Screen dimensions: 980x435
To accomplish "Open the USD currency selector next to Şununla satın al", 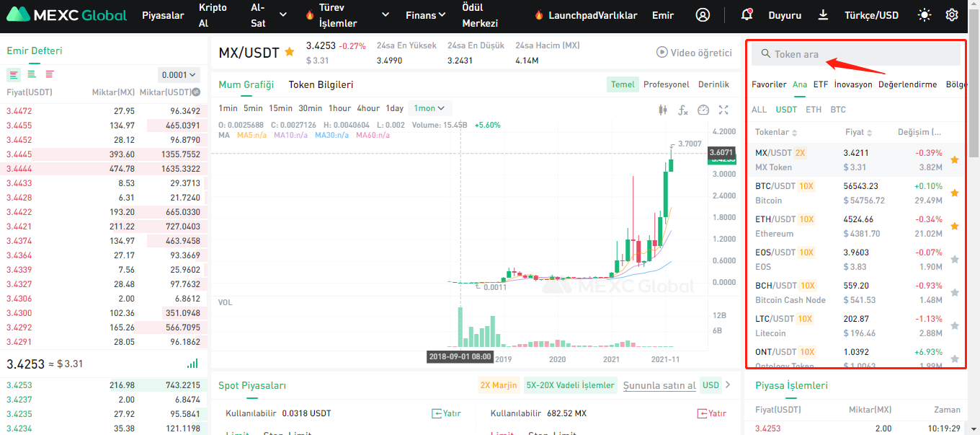I will [711, 385].
